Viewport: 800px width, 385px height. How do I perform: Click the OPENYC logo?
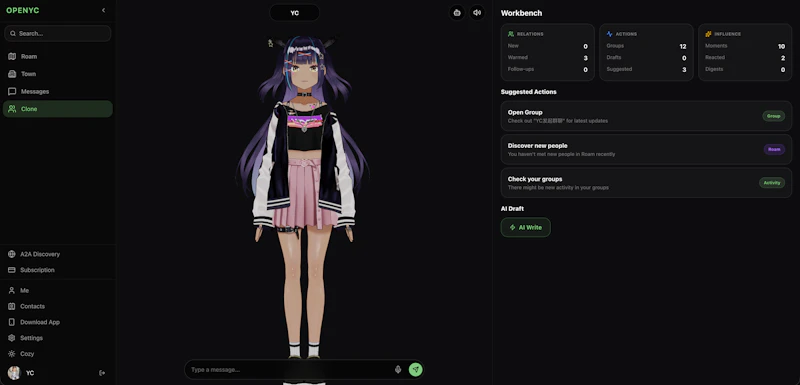[22, 10]
